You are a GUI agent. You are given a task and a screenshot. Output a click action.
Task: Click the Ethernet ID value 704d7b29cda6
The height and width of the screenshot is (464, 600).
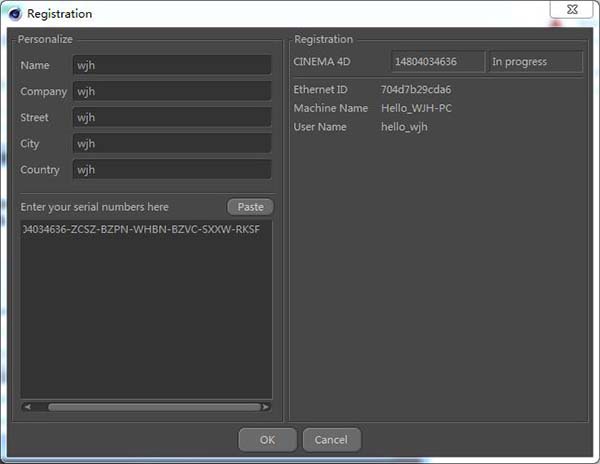(x=416, y=90)
